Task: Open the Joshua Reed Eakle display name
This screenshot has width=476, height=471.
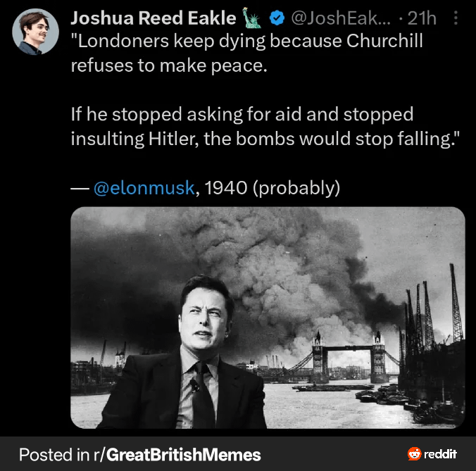Action: tap(153, 19)
